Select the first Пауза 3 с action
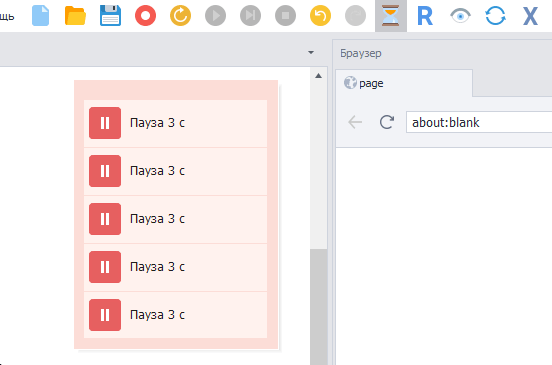Image resolution: width=552 pixels, height=365 pixels. [x=175, y=123]
